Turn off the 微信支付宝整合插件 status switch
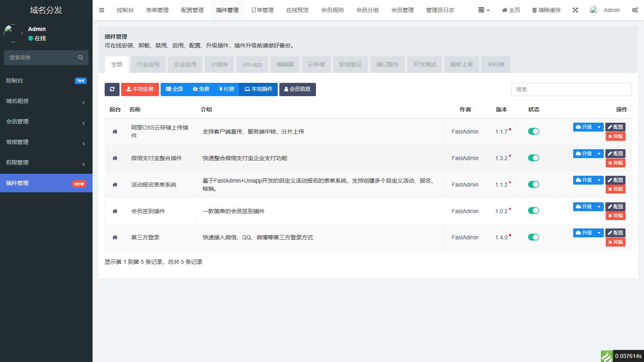Image resolution: width=644 pixels, height=362 pixels. pos(533,158)
